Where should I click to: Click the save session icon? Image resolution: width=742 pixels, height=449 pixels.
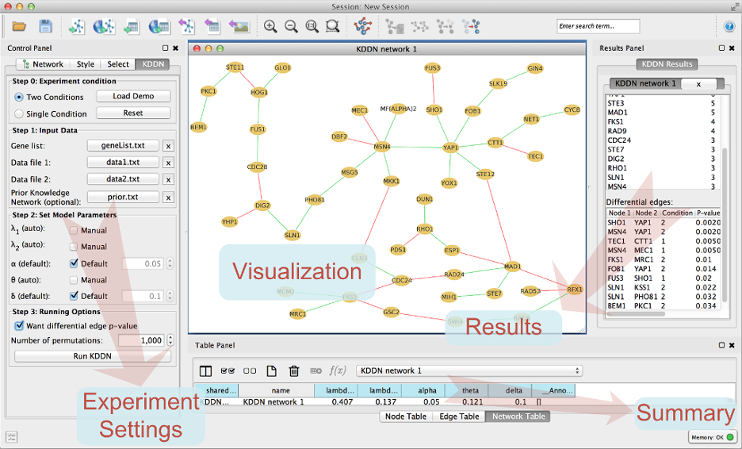(45, 25)
